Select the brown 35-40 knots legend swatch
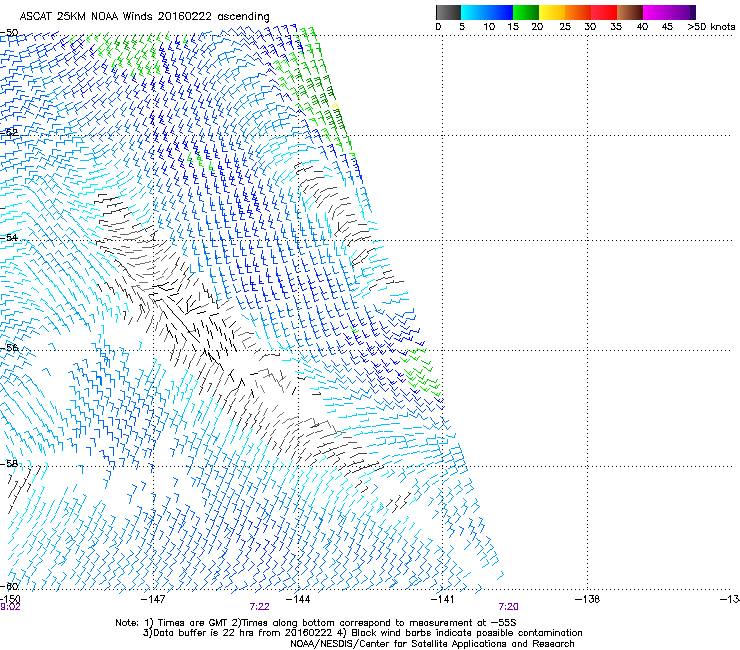The width and height of the screenshot is (740, 650). (x=630, y=12)
